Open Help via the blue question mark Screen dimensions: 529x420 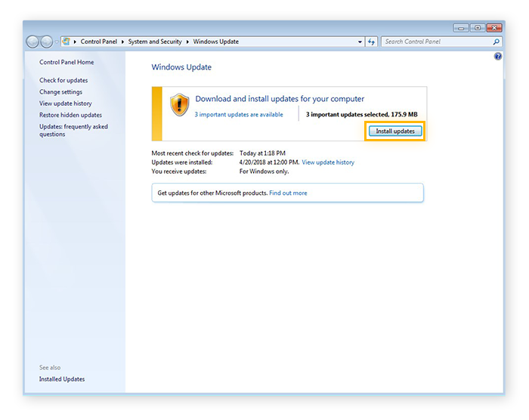tap(498, 57)
